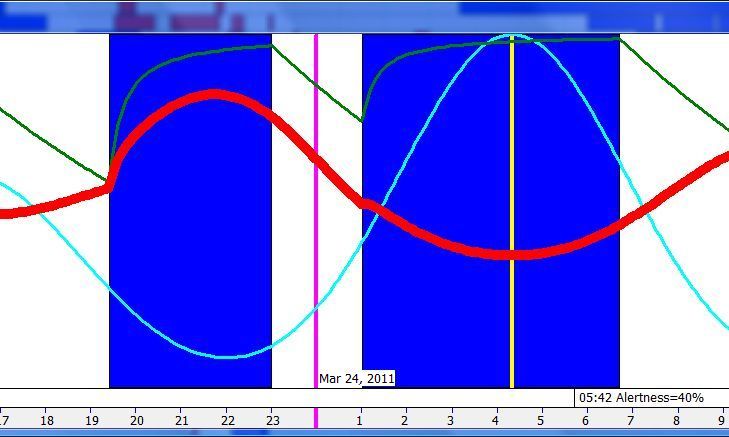This screenshot has height=437, width=729.
Task: Click hour 1 on the time axis
Action: (360, 421)
